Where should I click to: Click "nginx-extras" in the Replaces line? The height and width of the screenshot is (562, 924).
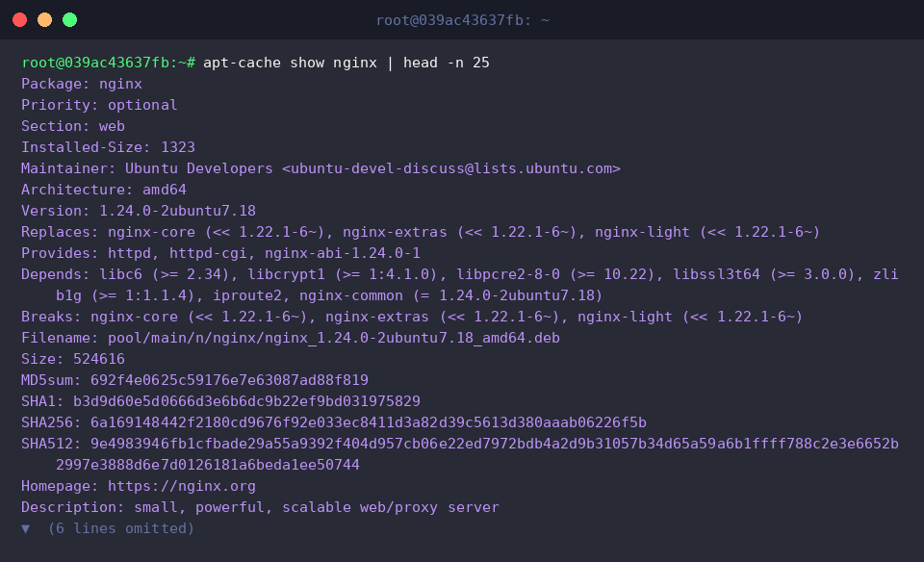(395, 232)
